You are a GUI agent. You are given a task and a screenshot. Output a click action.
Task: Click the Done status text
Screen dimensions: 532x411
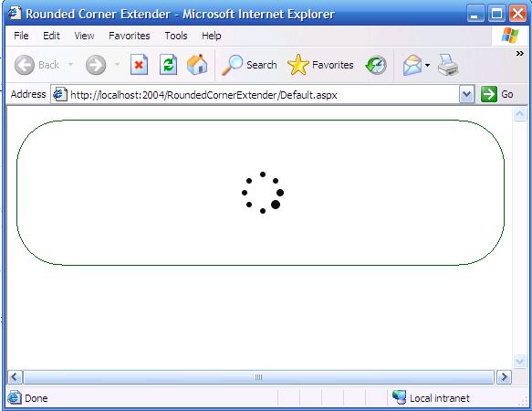pos(37,398)
